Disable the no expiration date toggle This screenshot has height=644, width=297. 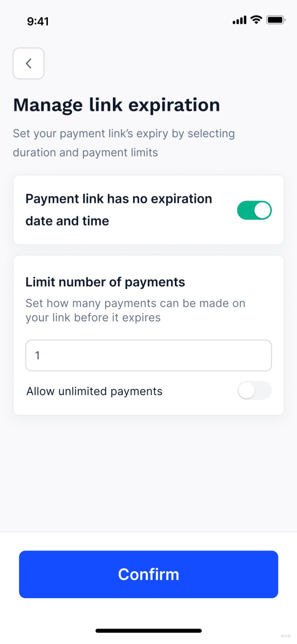(x=254, y=210)
